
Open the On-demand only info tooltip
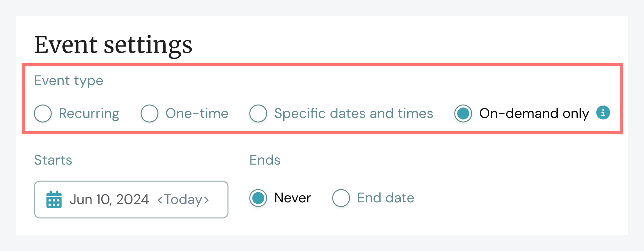click(x=603, y=113)
